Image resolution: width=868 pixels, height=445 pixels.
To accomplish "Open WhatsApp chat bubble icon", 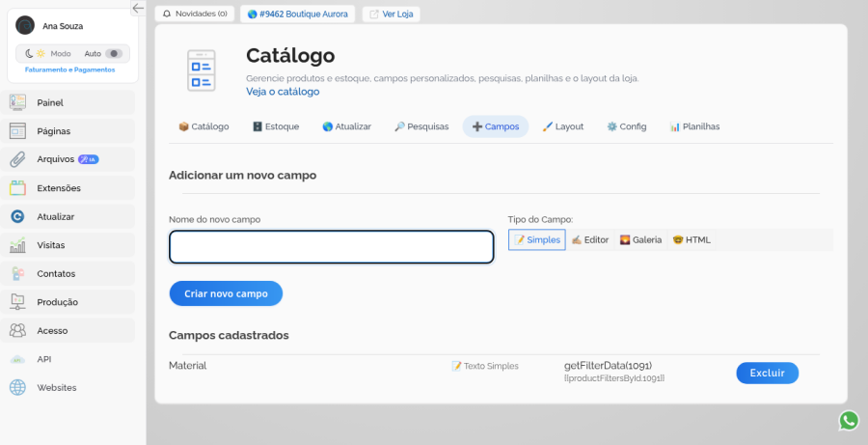I will [849, 421].
